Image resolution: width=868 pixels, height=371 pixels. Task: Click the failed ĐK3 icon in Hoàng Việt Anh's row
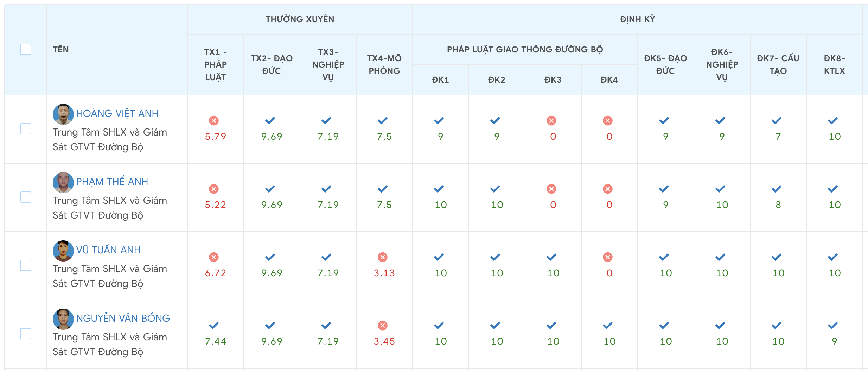click(x=551, y=121)
